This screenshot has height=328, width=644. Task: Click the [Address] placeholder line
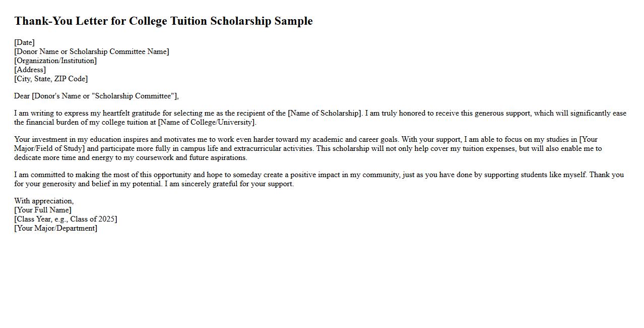coord(30,70)
